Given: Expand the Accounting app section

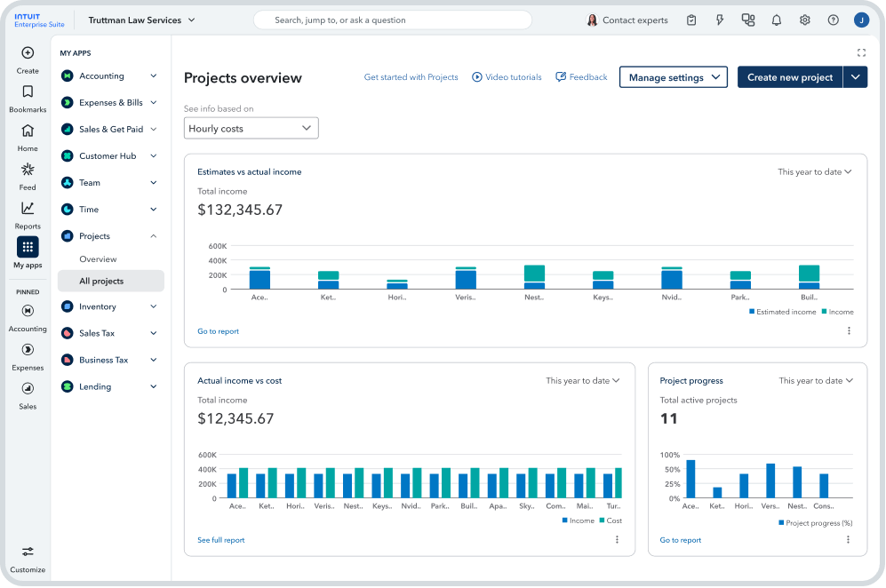Looking at the screenshot, I should pos(107,75).
